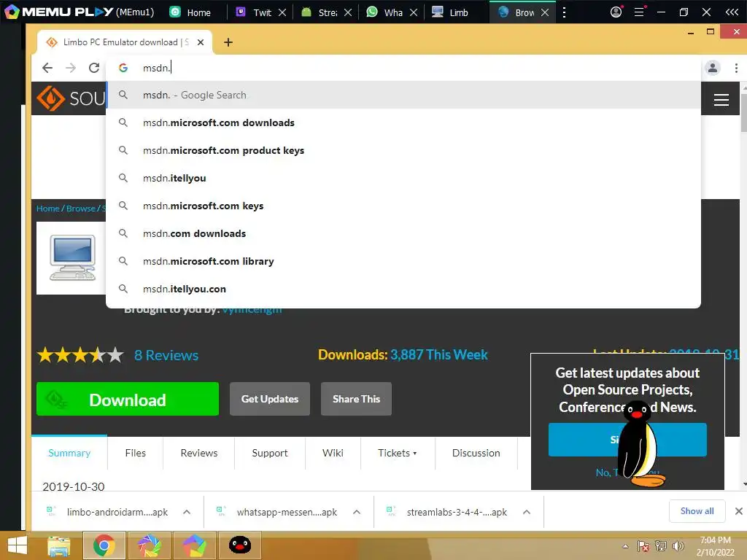
Task: Click the Share This button
Action: tap(356, 399)
